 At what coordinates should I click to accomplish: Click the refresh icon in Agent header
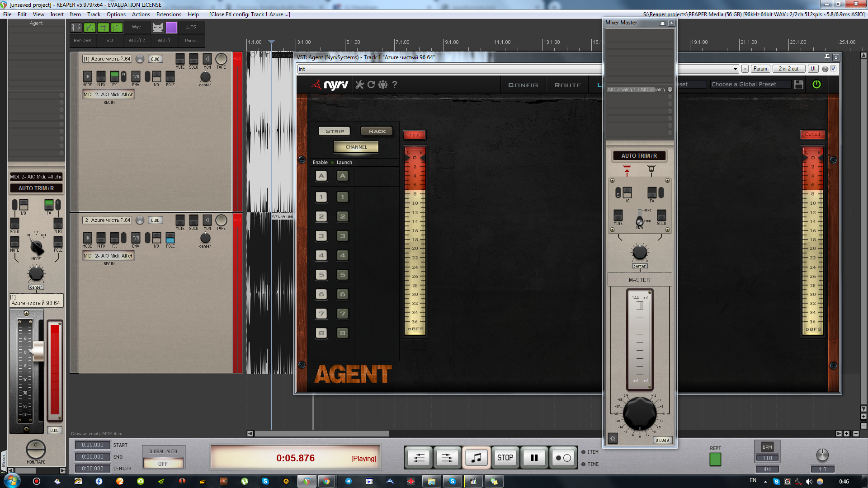[x=371, y=84]
